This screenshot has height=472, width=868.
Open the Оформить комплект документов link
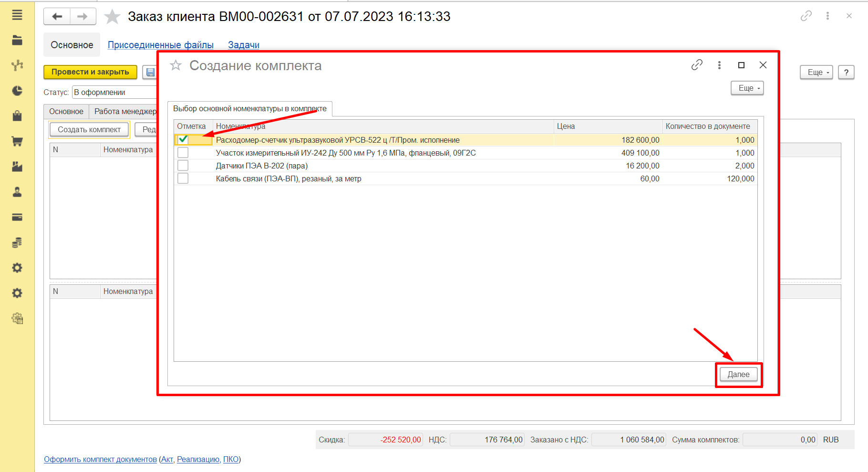coord(100,460)
